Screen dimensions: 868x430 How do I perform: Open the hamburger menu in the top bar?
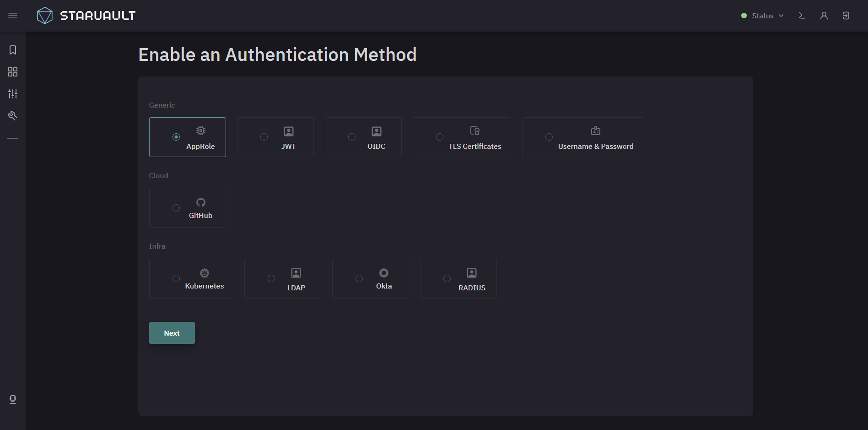coord(13,16)
